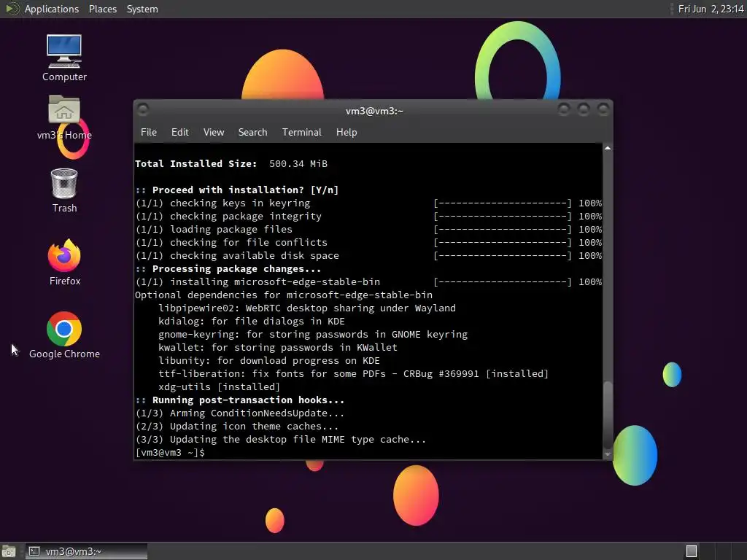Click the 'checking available disk space' line
Viewport: 747px width, 560px height.
pos(368,256)
